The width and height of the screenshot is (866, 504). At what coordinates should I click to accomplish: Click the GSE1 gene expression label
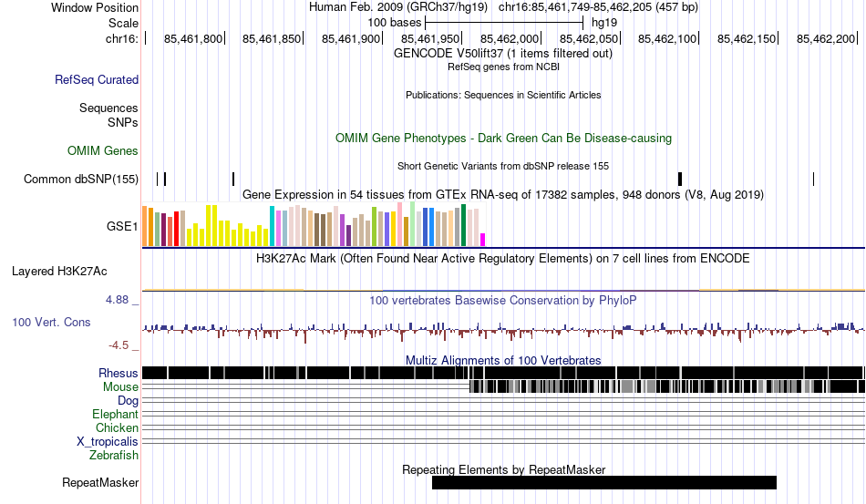pyautogui.click(x=123, y=226)
